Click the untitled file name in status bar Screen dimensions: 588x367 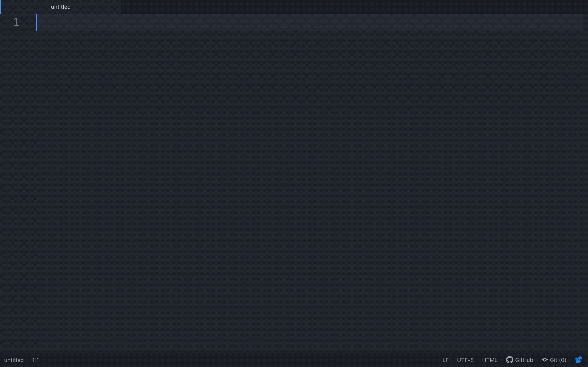(x=14, y=360)
